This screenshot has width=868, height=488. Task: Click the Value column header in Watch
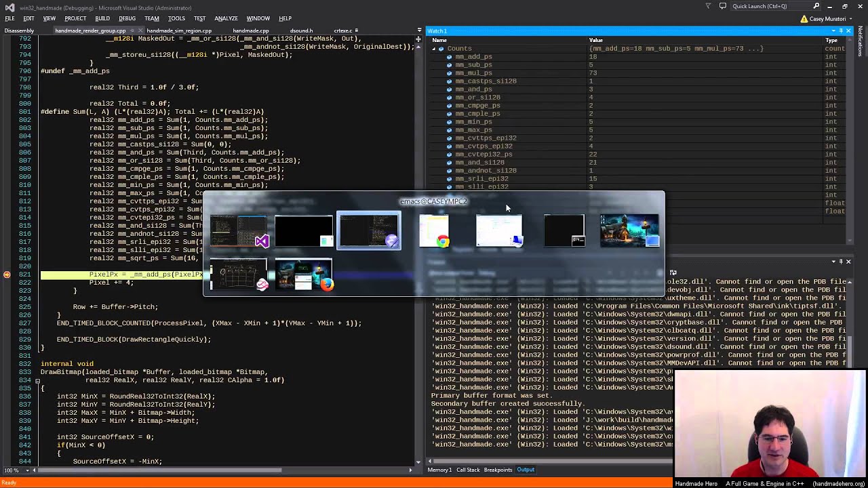[x=596, y=40]
